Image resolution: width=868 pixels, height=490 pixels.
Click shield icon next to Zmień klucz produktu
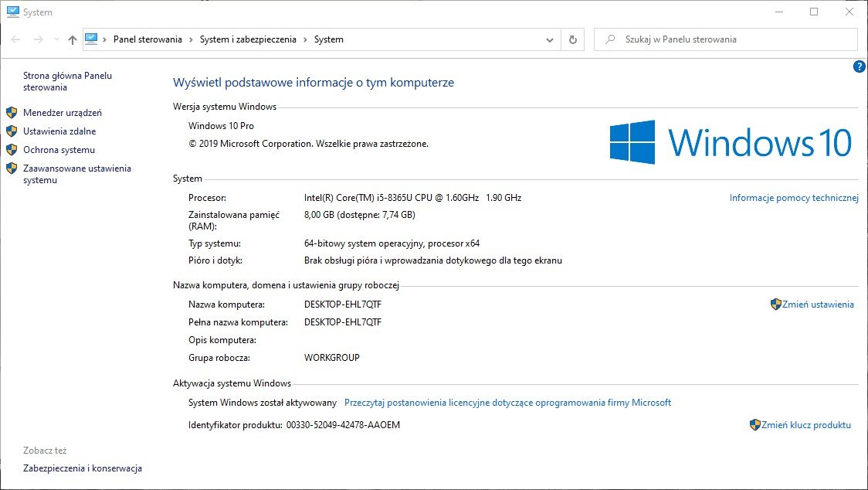pyautogui.click(x=755, y=425)
